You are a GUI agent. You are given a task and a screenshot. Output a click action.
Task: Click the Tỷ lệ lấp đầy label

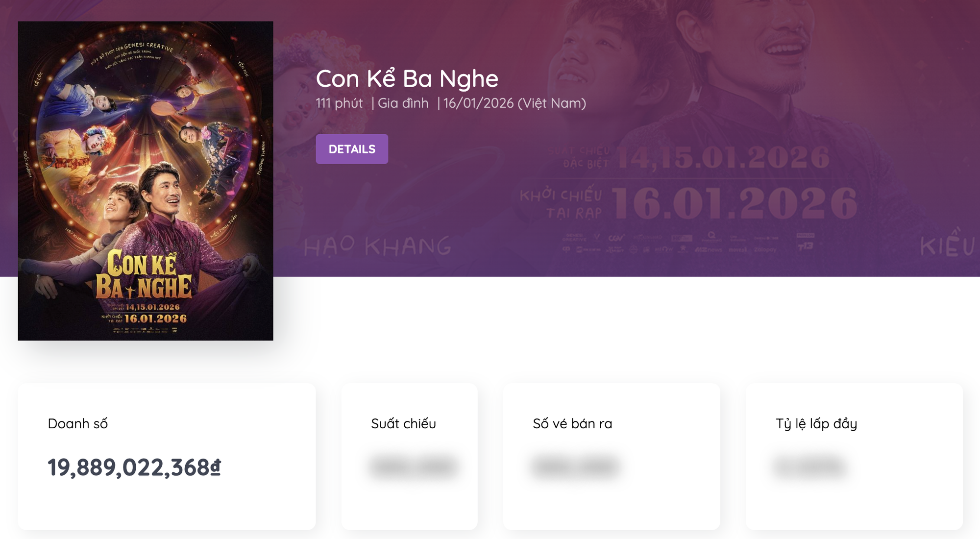[816, 423]
